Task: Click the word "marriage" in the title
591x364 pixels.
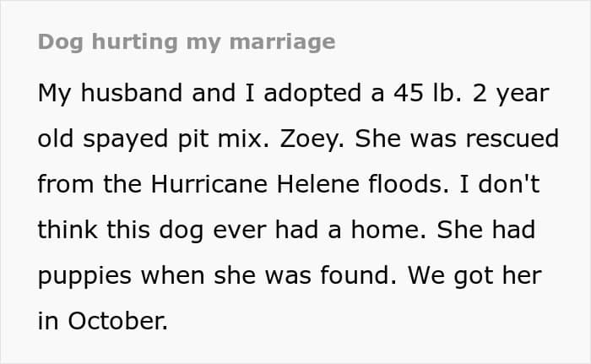Action: point(282,42)
